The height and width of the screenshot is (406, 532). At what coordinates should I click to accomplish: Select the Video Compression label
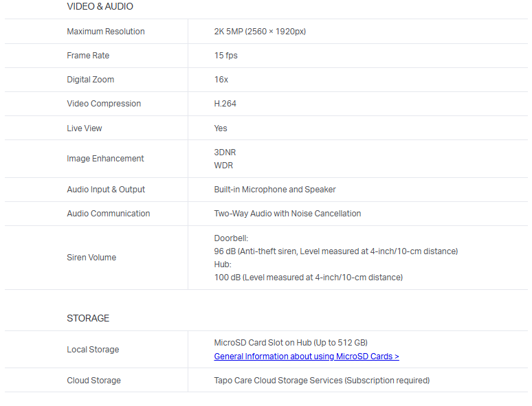pos(104,104)
